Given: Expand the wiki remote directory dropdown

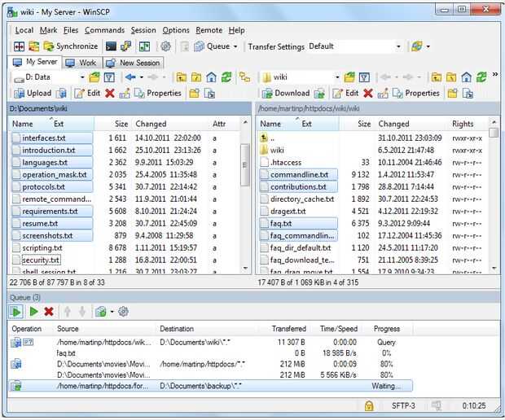Looking at the screenshot, I should tap(337, 77).
